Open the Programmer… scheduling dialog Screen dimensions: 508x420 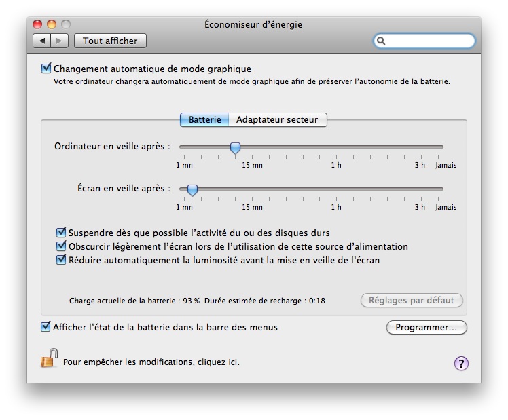pyautogui.click(x=427, y=328)
